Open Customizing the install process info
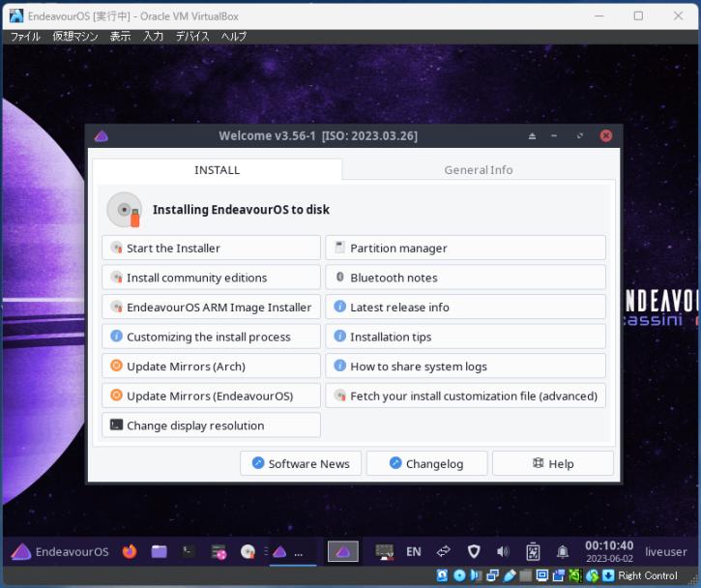Image resolution: width=701 pixels, height=588 pixels. 211,337
